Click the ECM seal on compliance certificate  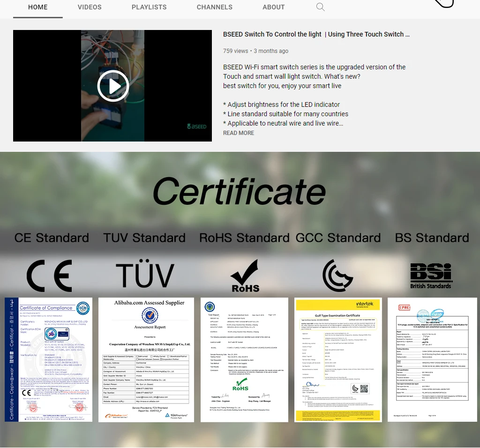click(x=83, y=308)
